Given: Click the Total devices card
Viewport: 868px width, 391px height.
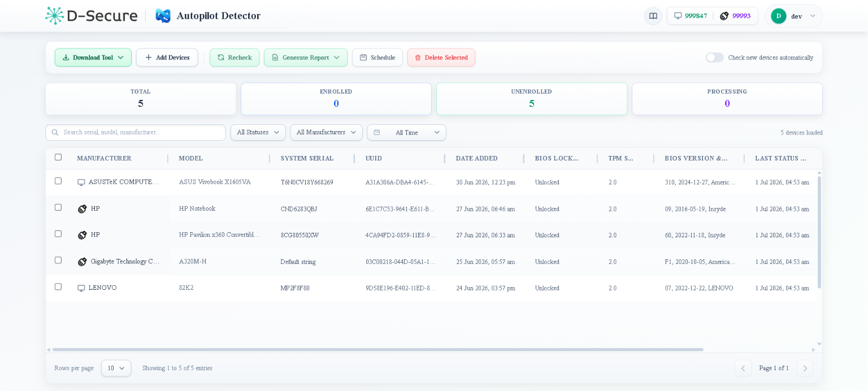Looking at the screenshot, I should 141,99.
